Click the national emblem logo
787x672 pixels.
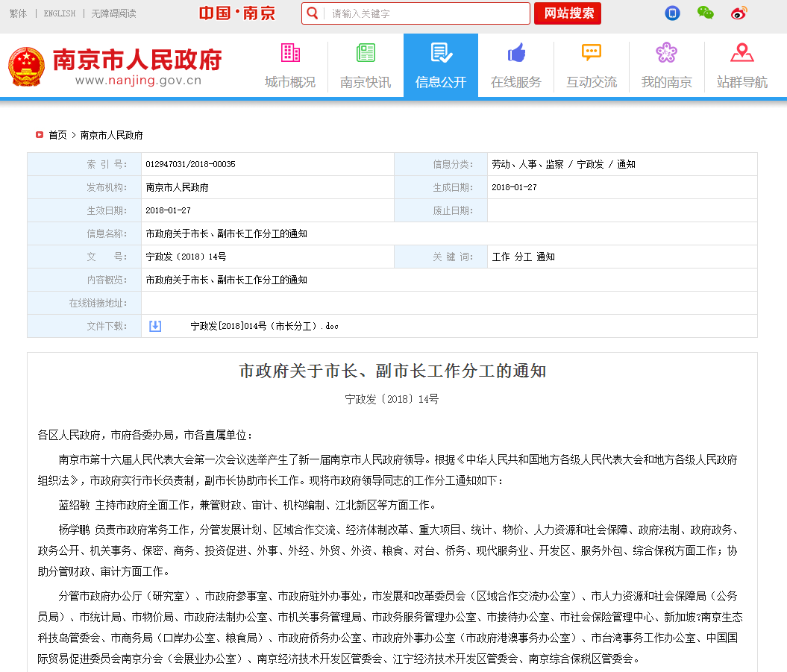(x=26, y=67)
